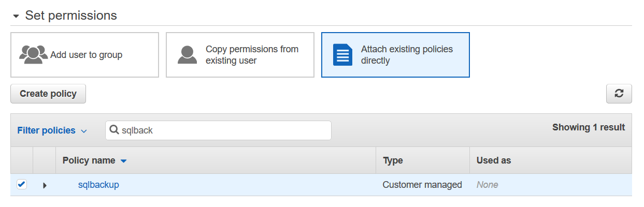Refresh the policy list
Screen dimensions: 644x207
point(619,94)
